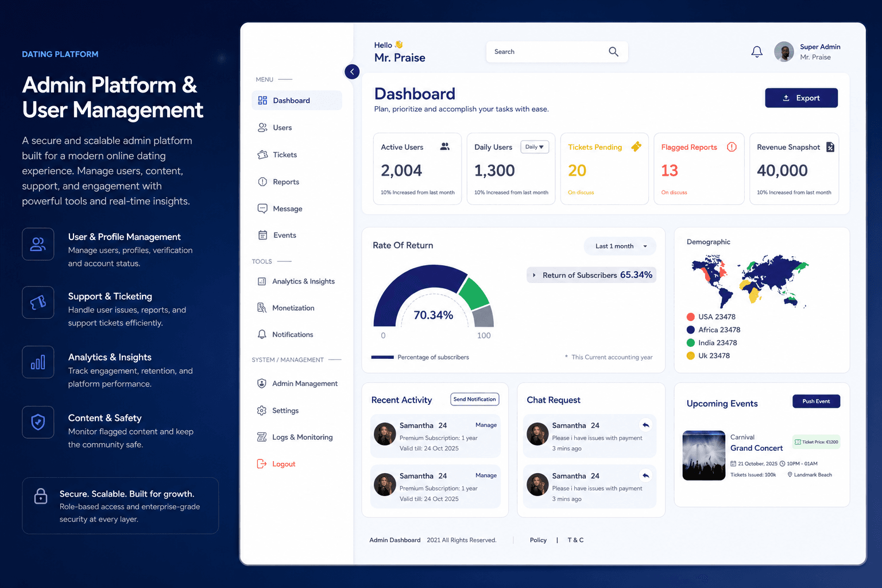Image resolution: width=882 pixels, height=588 pixels.
Task: Click the Events calendar icon in the sidebar
Action: [x=262, y=235]
